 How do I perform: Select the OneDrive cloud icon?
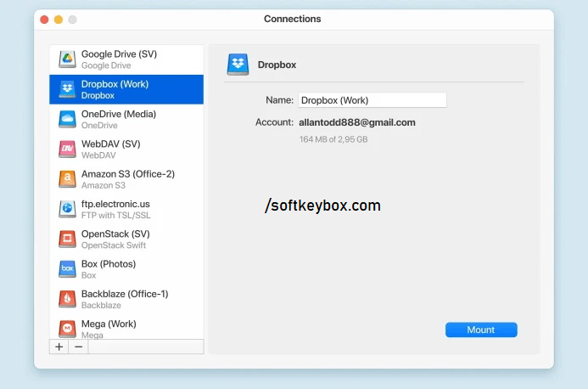(x=67, y=119)
